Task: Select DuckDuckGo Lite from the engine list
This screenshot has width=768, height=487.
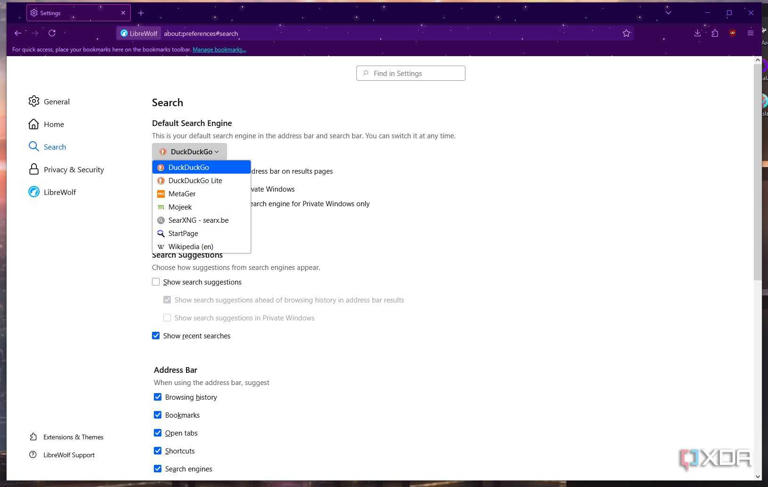Action: click(201, 180)
